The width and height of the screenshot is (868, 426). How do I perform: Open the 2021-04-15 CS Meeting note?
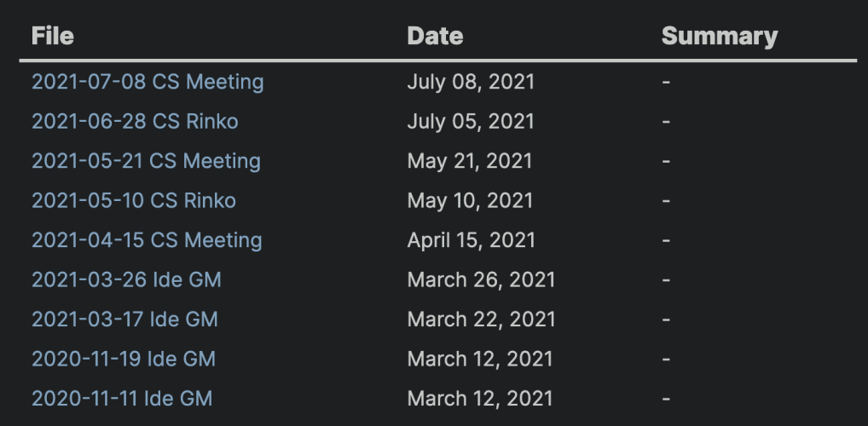click(x=147, y=240)
